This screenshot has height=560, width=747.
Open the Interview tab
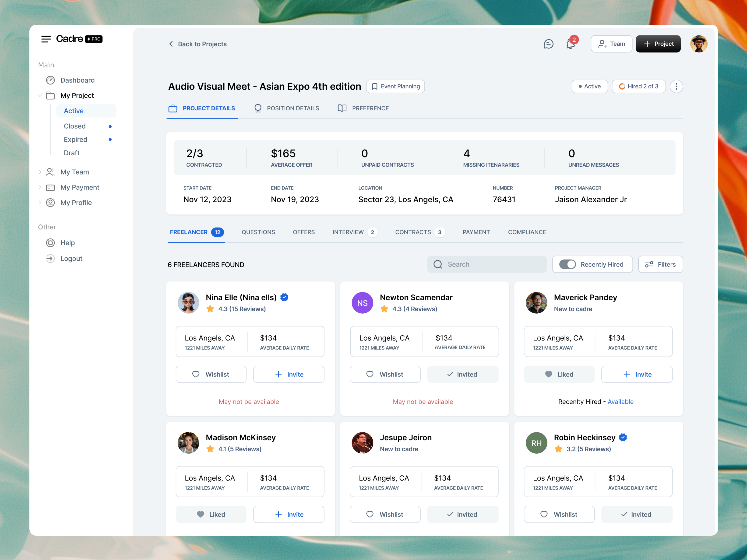[x=355, y=232]
